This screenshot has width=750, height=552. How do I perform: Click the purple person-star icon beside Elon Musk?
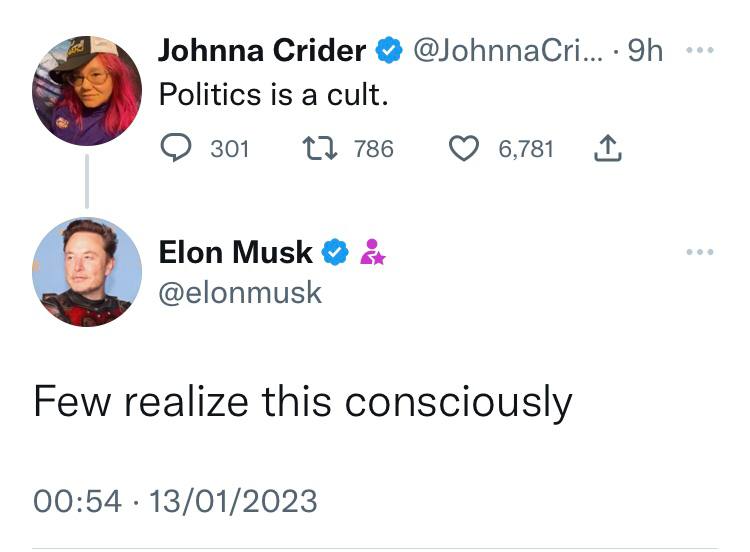[x=372, y=253]
